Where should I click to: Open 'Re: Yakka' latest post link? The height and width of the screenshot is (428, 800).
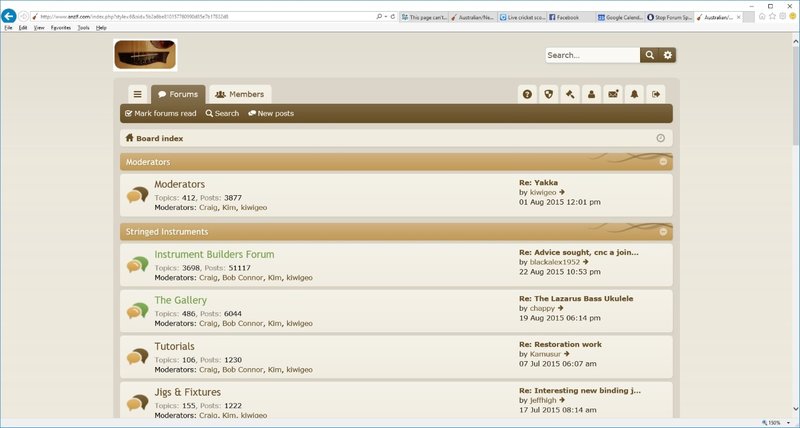pos(538,183)
